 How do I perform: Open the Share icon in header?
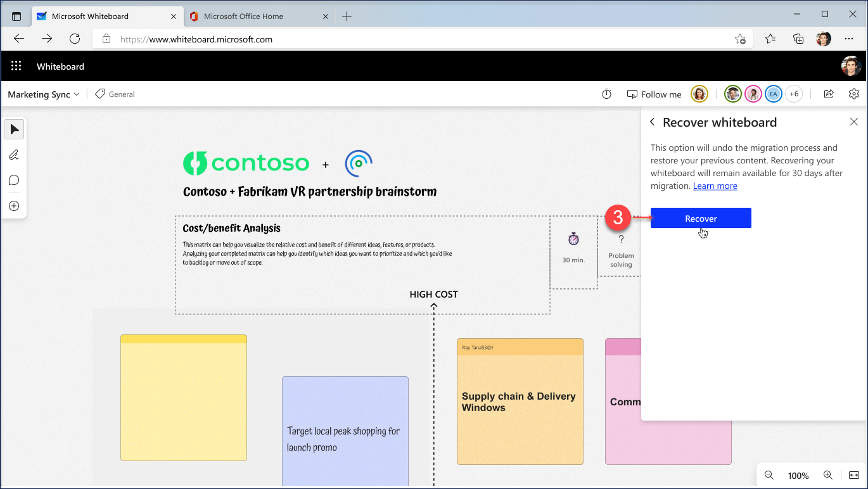pyautogui.click(x=828, y=94)
